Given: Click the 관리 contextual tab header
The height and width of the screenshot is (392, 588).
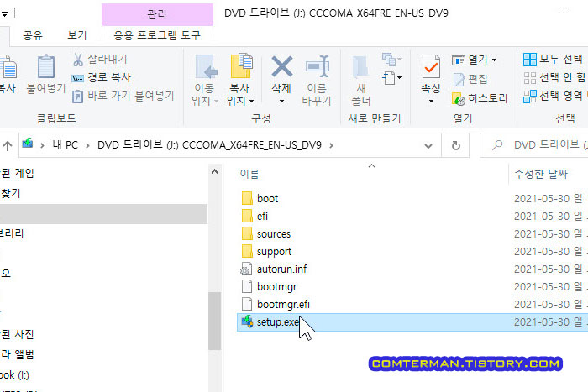Looking at the screenshot, I should (157, 14).
